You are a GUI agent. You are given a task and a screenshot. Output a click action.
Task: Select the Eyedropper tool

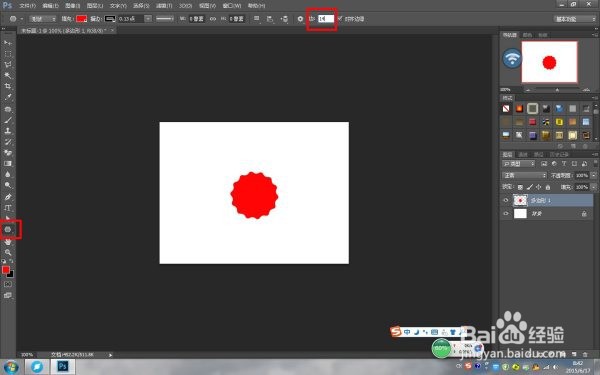[x=8, y=97]
